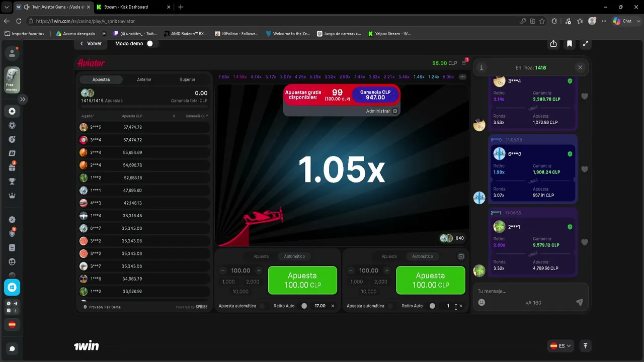Switch to the Anterior tab
This screenshot has width=644, height=362.
(144, 79)
